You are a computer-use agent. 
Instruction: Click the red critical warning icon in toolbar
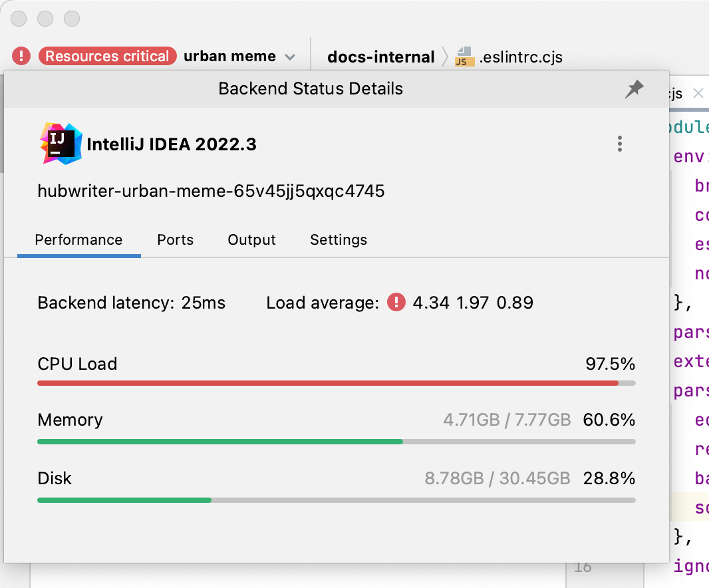click(x=21, y=57)
